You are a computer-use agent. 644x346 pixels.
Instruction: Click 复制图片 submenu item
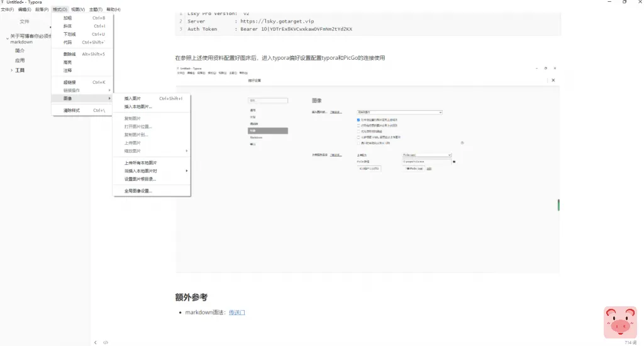(152, 118)
